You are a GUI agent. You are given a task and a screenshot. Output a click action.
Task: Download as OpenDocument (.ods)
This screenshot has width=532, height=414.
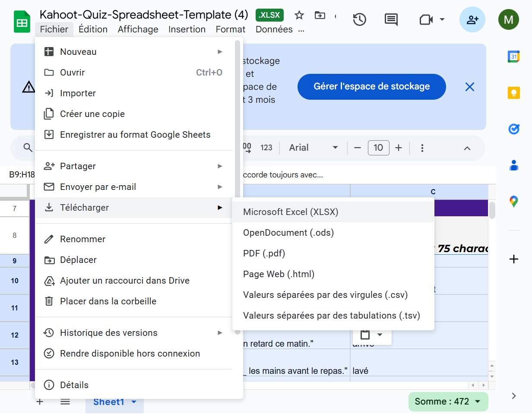click(333, 233)
